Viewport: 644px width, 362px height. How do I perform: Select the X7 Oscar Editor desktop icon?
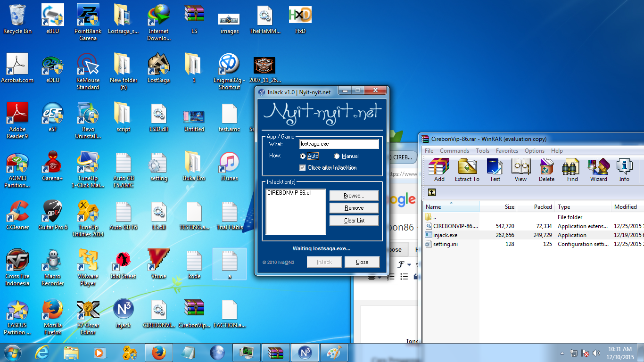point(88,317)
